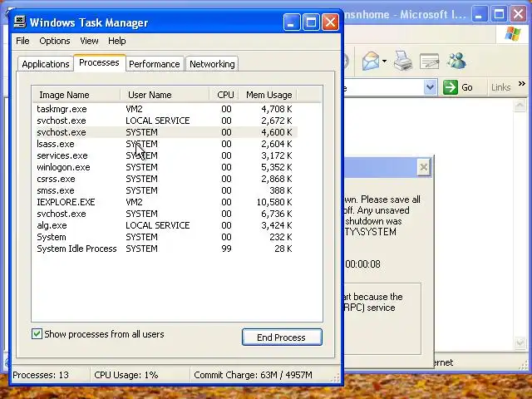Open the address bar dropdown in Internet Explorer
The height and width of the screenshot is (399, 532).
pyautogui.click(x=431, y=87)
